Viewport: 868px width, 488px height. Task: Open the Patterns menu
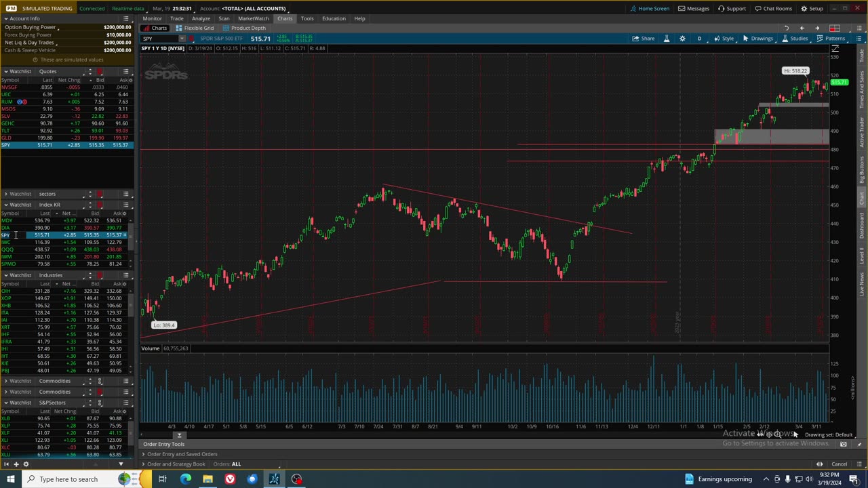831,39
